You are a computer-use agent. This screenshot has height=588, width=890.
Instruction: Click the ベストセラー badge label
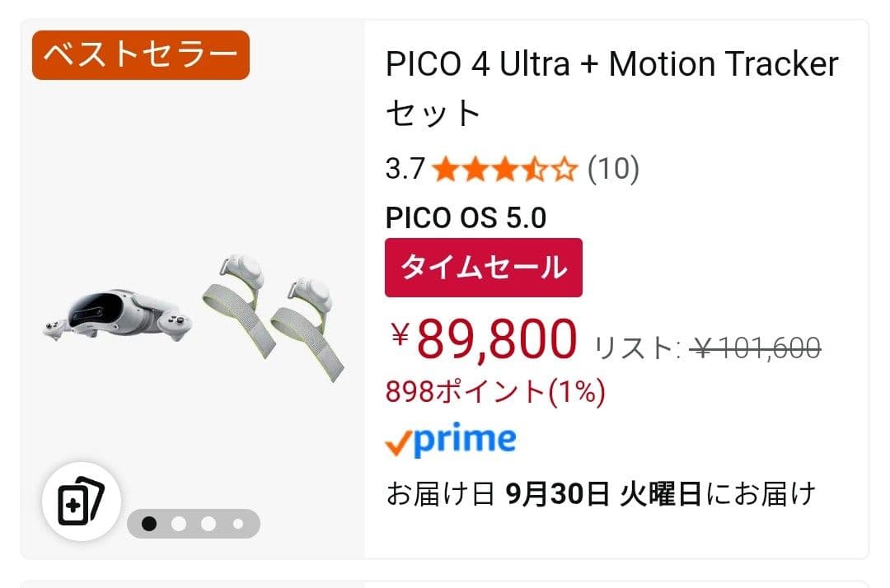click(140, 54)
